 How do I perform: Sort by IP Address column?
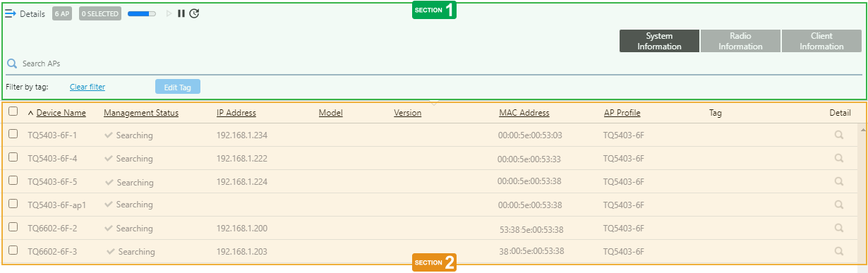click(236, 113)
